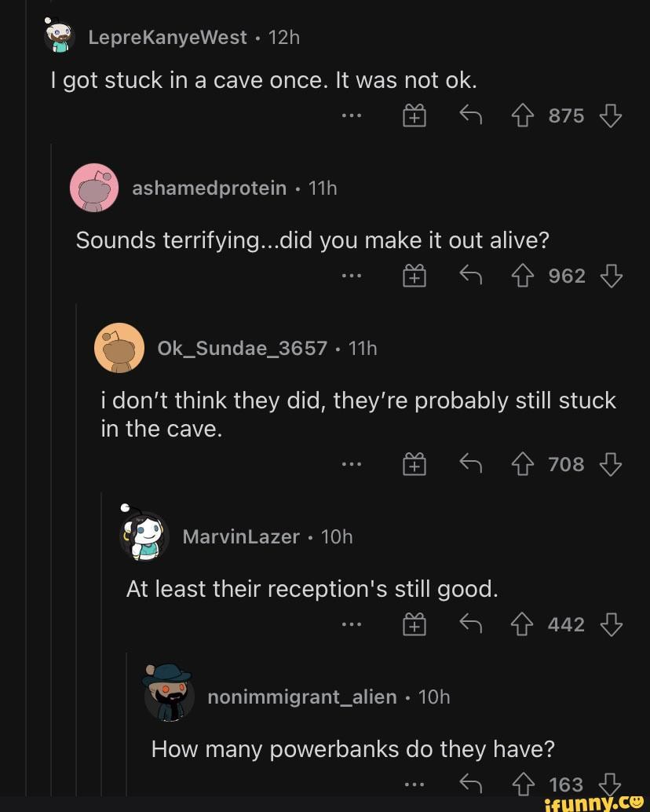
Task: Click the downvote arrow next to 708
Action: tap(611, 463)
